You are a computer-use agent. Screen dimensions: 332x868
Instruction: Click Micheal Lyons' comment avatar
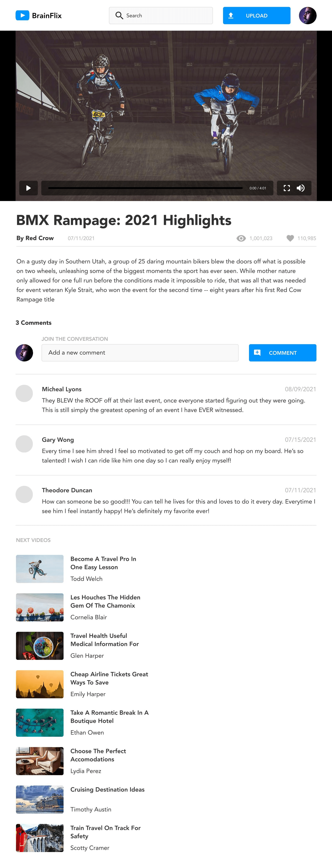click(24, 393)
